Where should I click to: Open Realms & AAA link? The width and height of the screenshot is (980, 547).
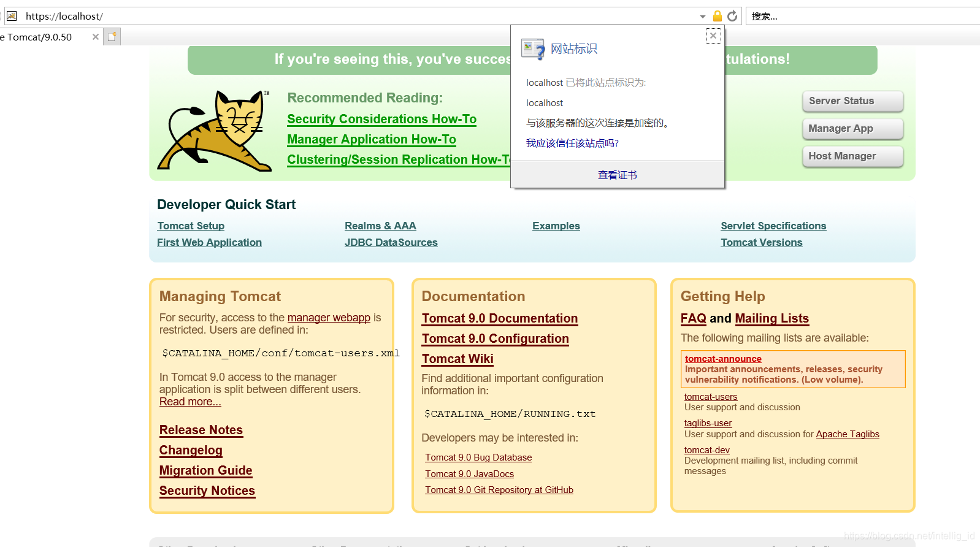tap(380, 226)
